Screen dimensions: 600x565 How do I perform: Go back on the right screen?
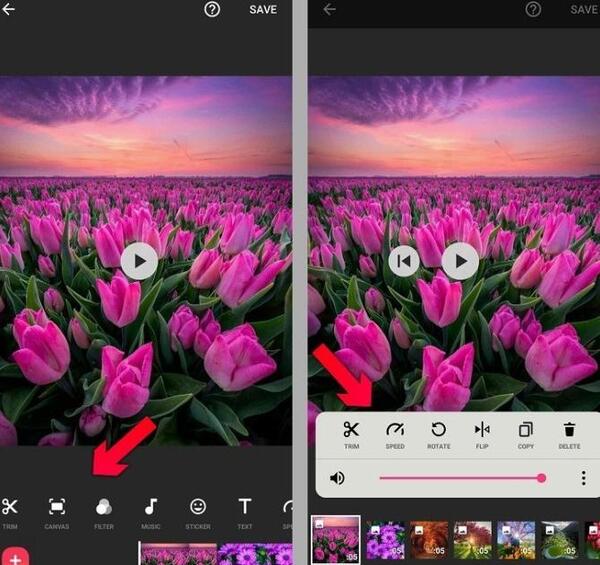(x=329, y=9)
